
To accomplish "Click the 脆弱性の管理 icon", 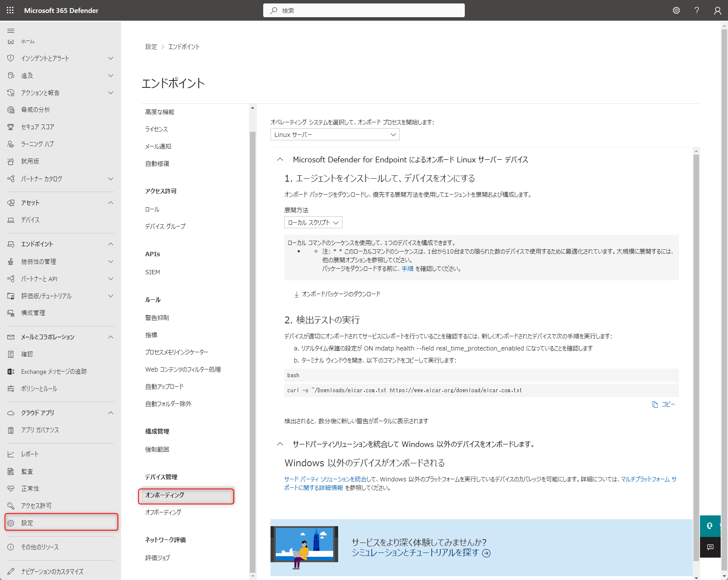I will pos(11,261).
